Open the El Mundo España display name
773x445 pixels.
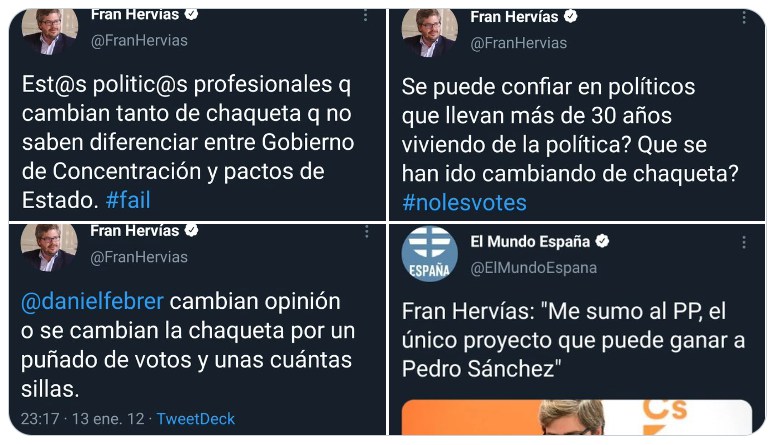pyautogui.click(x=530, y=241)
